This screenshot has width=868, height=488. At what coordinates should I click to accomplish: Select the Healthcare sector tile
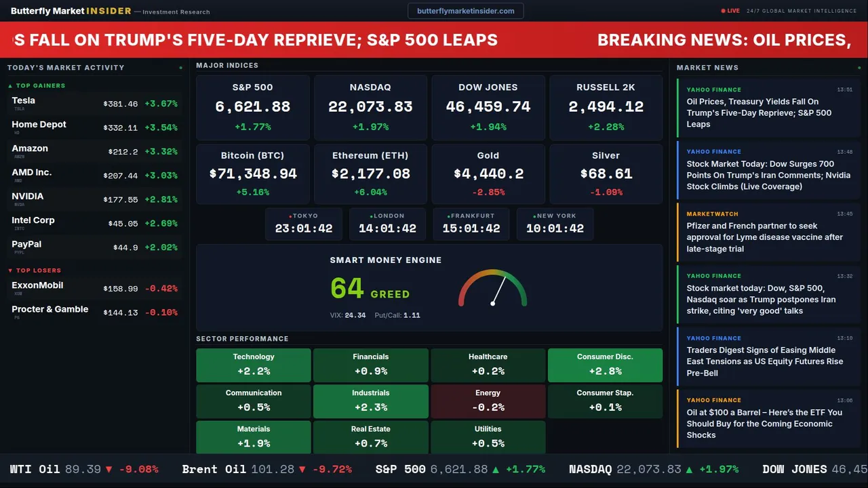tap(488, 365)
